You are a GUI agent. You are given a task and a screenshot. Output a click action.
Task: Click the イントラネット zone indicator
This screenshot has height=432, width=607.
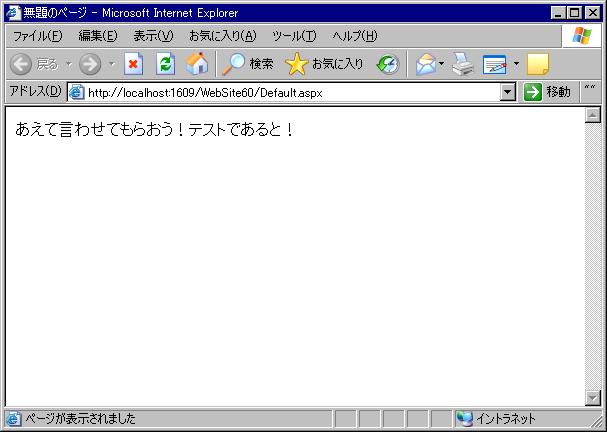point(497,418)
